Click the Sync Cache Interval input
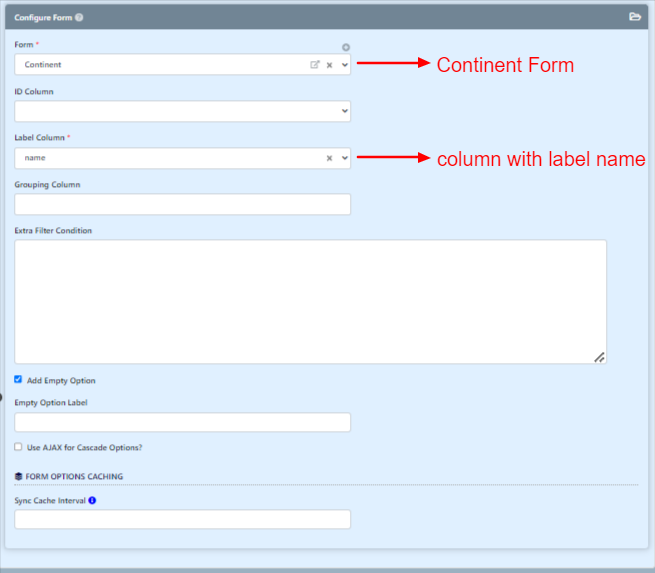 [183, 519]
